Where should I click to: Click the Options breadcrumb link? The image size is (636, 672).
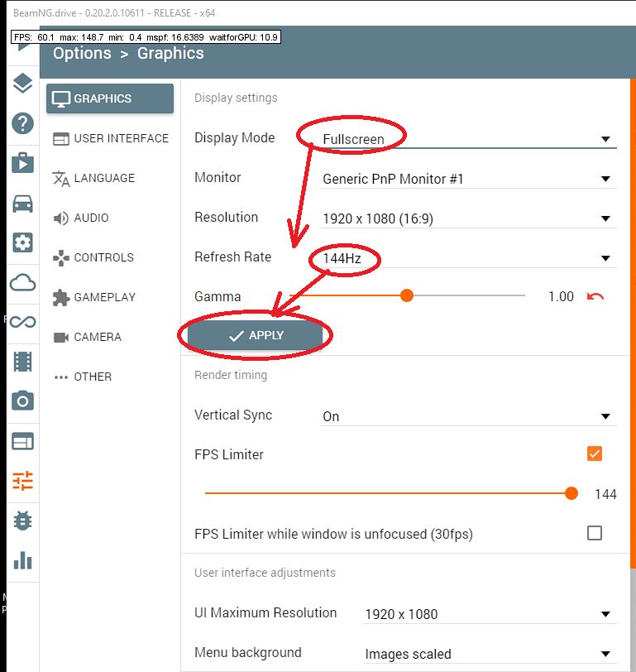pyautogui.click(x=82, y=54)
